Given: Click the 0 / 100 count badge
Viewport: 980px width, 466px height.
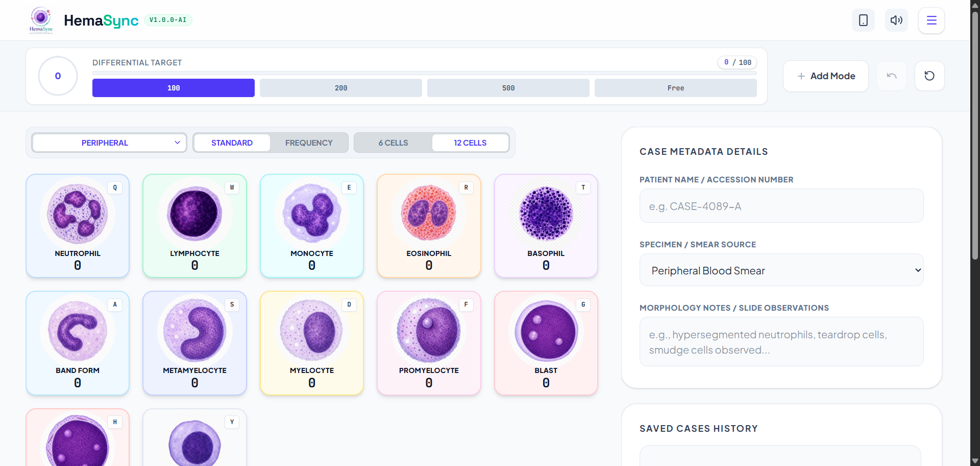Looking at the screenshot, I should tap(738, 62).
